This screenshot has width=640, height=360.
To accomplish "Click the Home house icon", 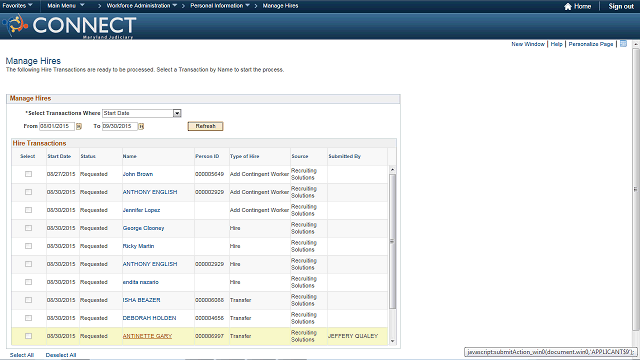I will (568, 6).
